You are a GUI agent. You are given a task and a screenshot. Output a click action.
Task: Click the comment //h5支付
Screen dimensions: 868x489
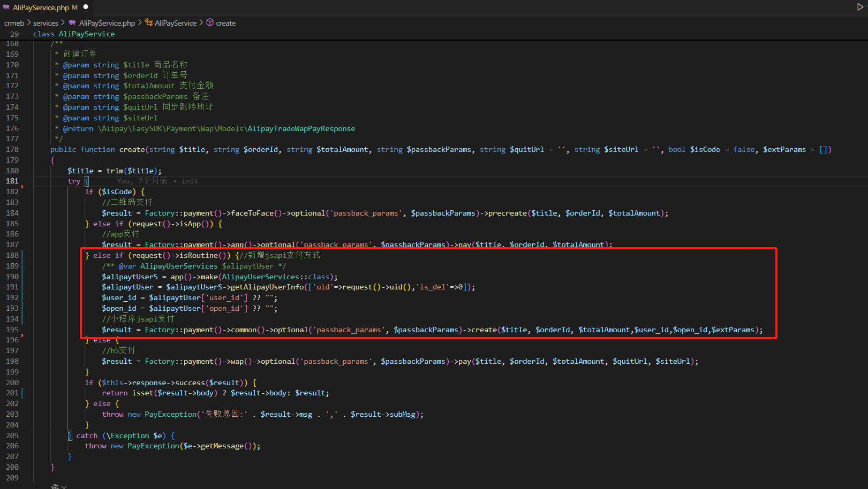[118, 350]
